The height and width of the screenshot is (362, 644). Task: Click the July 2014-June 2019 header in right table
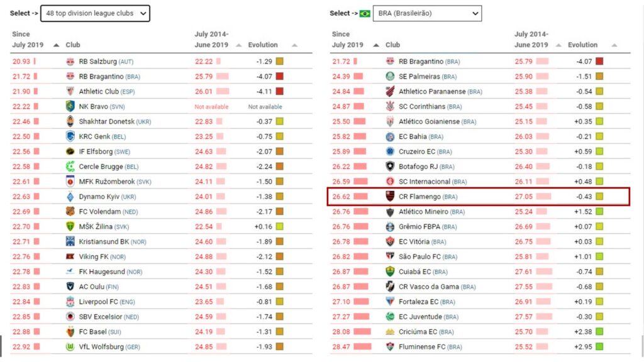pyautogui.click(x=531, y=40)
